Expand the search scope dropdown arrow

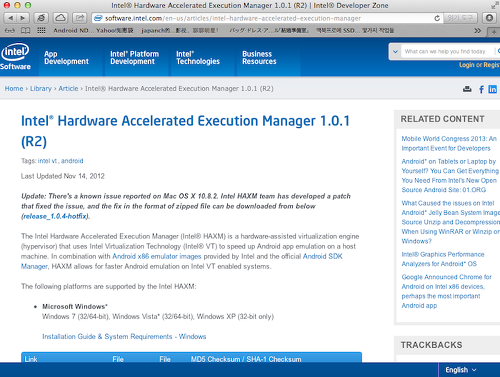[395, 52]
